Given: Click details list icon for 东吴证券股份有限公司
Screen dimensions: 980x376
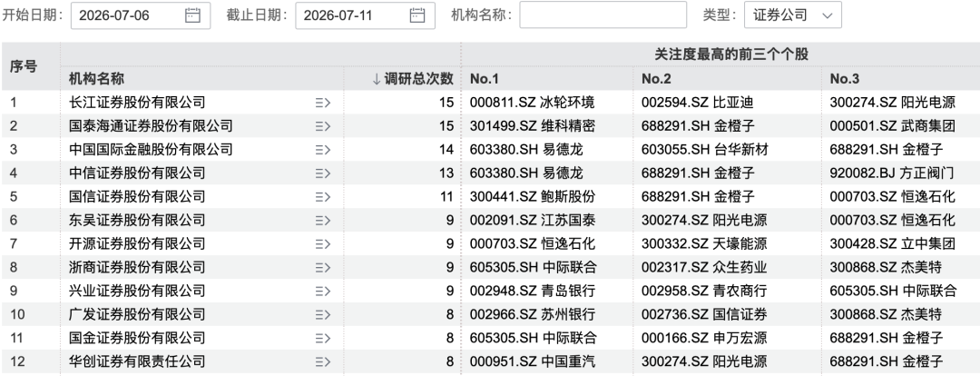Looking at the screenshot, I should pyautogui.click(x=322, y=220).
